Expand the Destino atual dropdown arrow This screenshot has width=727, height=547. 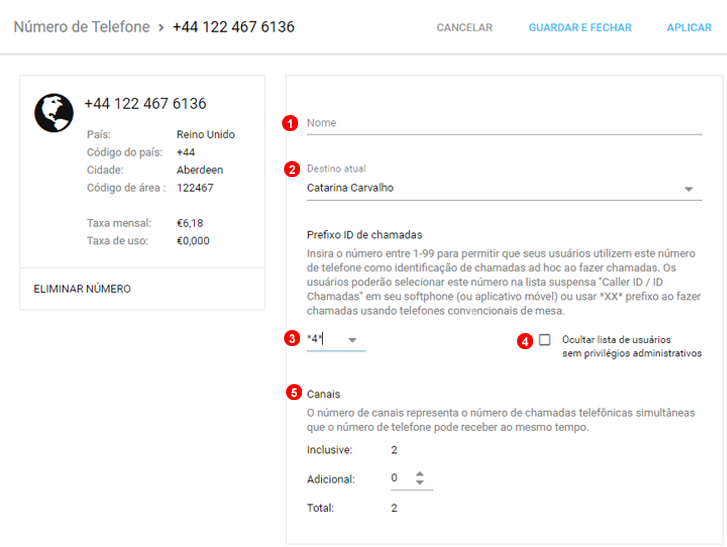[x=688, y=188]
